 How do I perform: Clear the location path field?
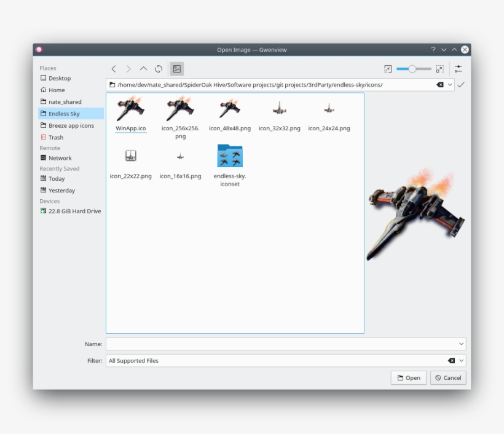tap(440, 85)
